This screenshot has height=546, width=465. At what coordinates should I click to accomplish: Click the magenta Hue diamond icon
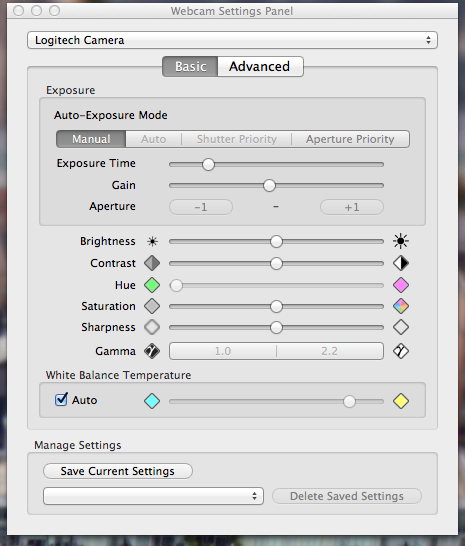pyautogui.click(x=401, y=285)
